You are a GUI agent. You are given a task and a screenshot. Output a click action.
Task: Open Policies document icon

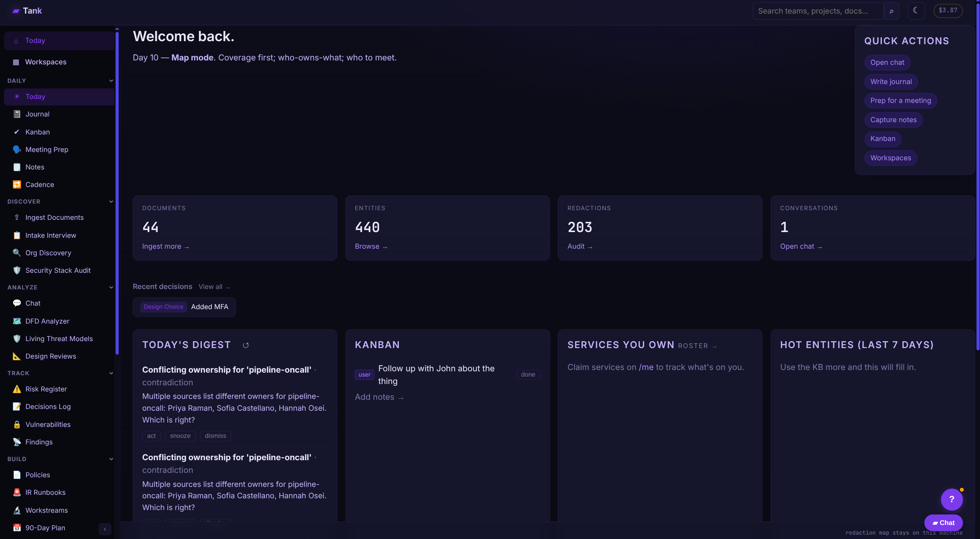(x=17, y=475)
